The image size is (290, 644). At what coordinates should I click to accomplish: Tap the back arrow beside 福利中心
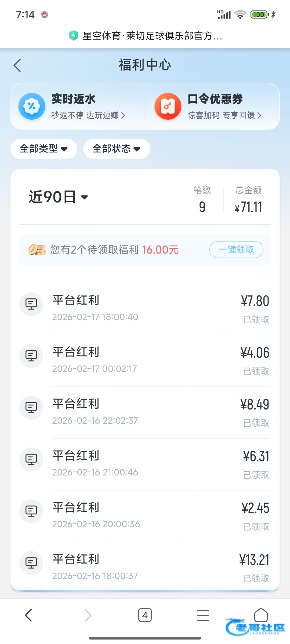(x=17, y=65)
